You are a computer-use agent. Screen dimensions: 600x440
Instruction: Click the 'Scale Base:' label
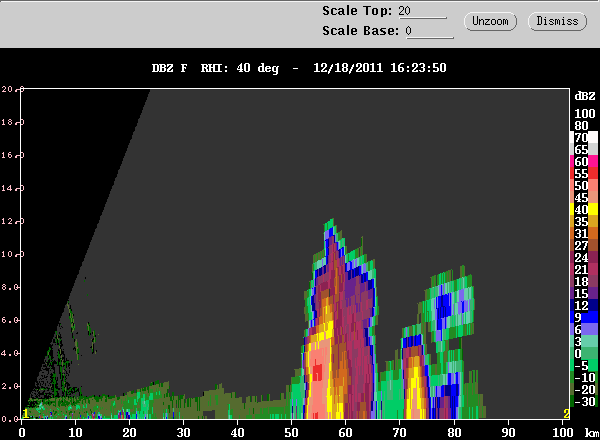click(360, 31)
